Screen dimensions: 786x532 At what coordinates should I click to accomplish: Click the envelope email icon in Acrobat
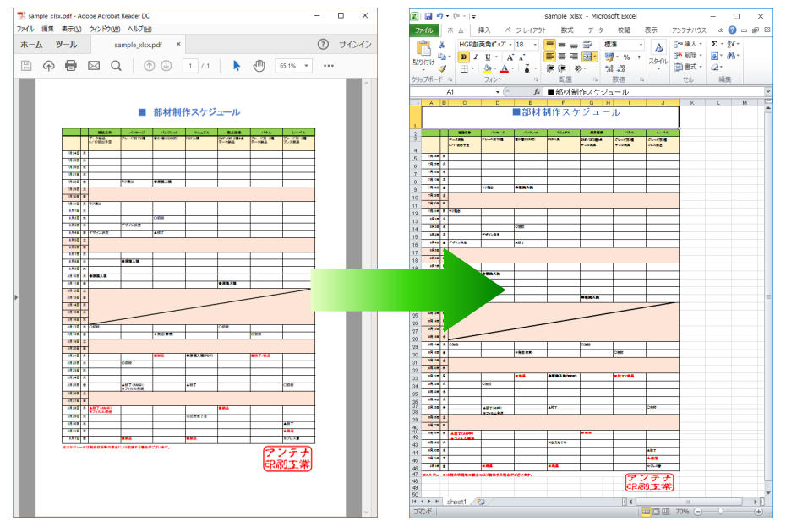[x=94, y=66]
